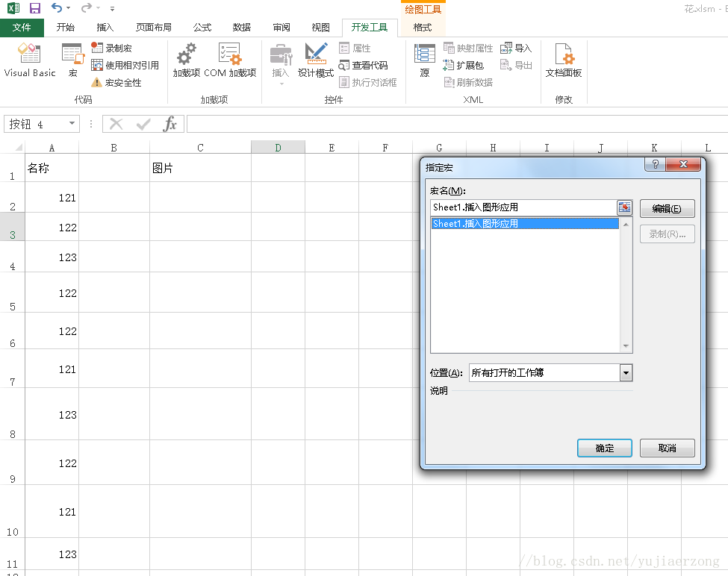Screen dimensions: 728x576
Task: Select row 3 header
Action: click(x=13, y=227)
